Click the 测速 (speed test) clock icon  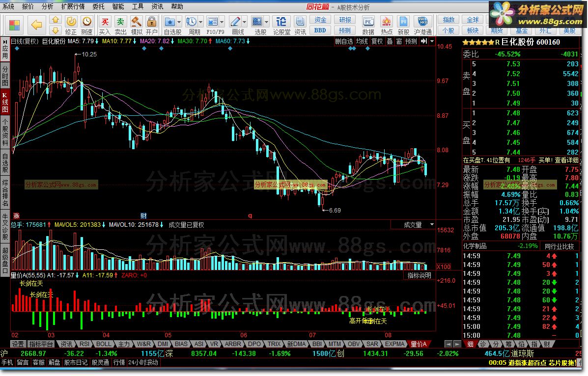point(86,26)
